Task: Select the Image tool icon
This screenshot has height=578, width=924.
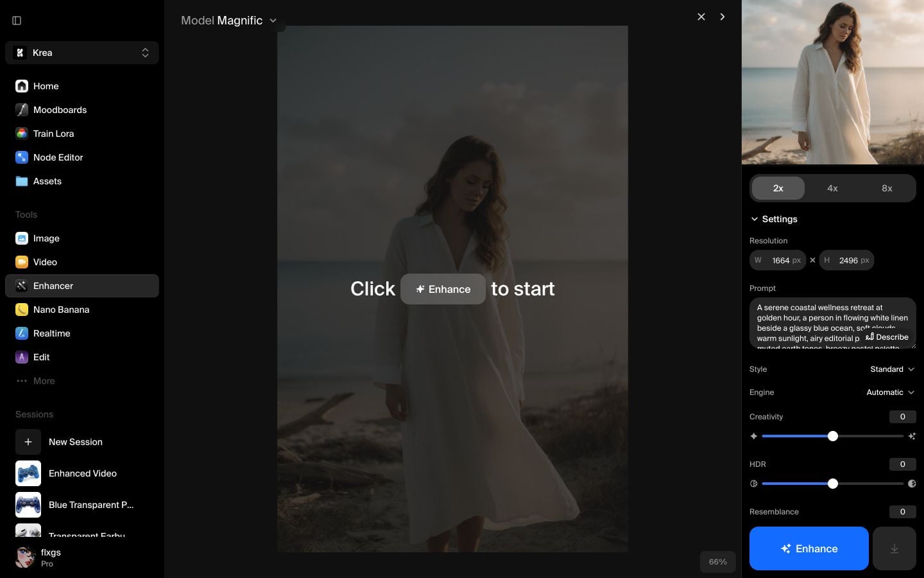Action: [x=22, y=238]
